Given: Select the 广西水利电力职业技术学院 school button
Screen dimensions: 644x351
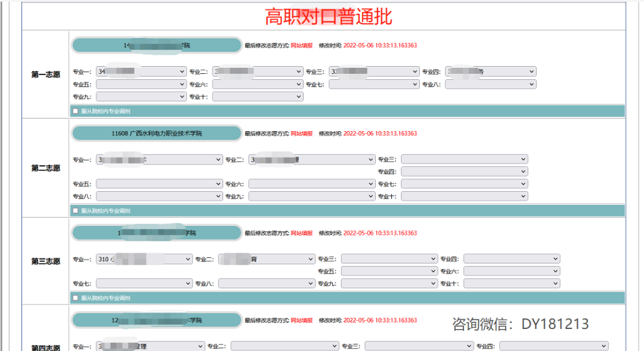Looking at the screenshot, I should [x=155, y=133].
